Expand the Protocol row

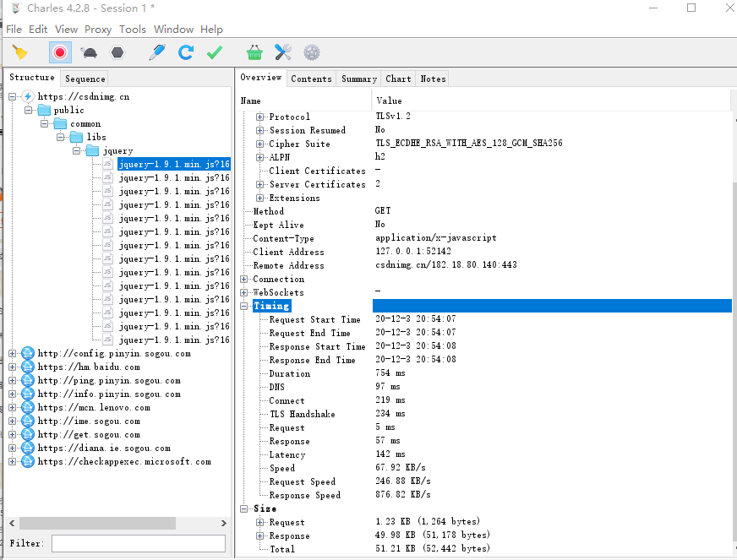tap(259, 117)
